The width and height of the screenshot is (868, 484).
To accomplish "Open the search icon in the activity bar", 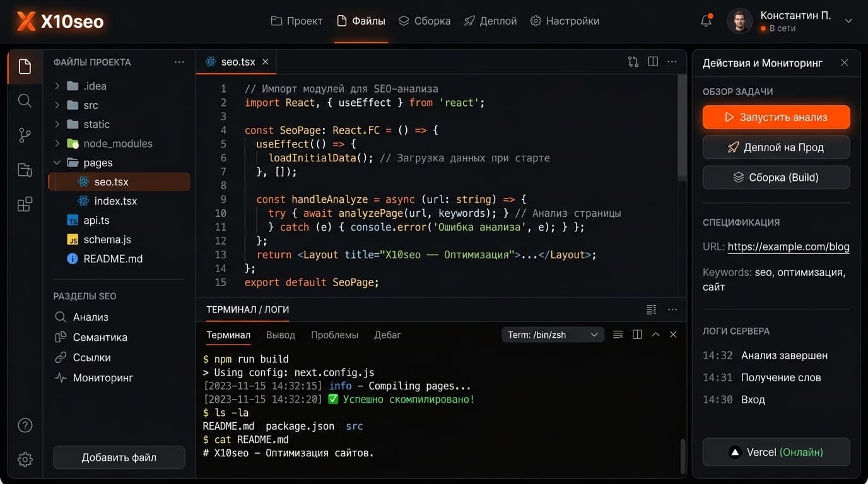I will (x=25, y=101).
